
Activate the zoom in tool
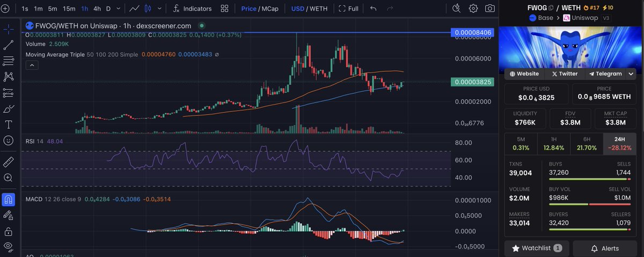coord(8,178)
